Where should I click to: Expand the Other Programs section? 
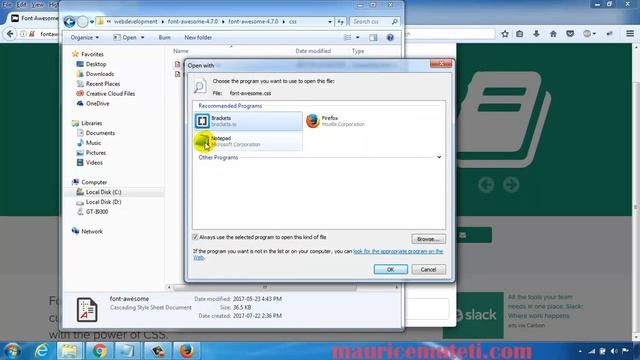439,157
